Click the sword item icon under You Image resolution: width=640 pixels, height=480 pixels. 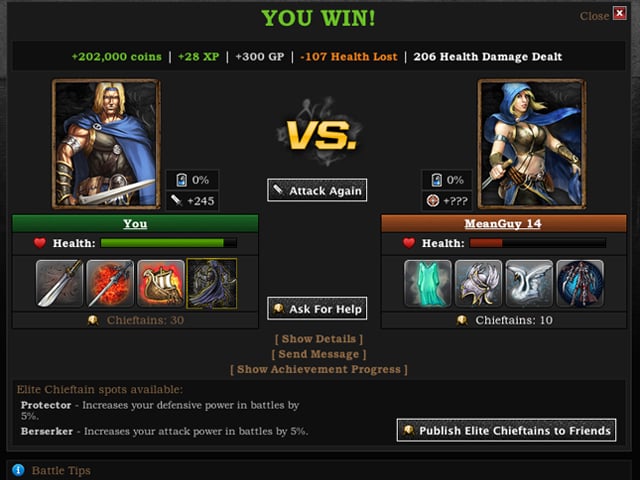[60, 283]
